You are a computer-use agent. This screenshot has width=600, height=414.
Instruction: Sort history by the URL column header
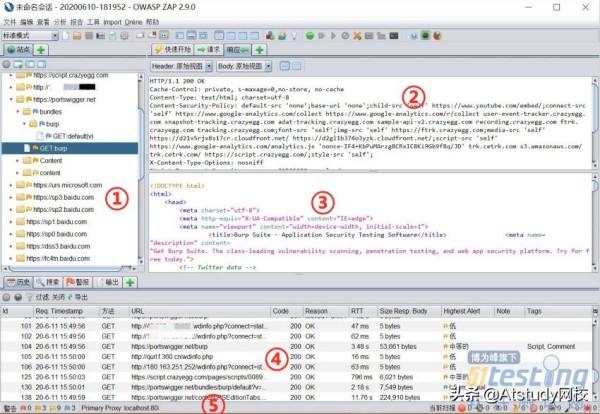coord(200,311)
